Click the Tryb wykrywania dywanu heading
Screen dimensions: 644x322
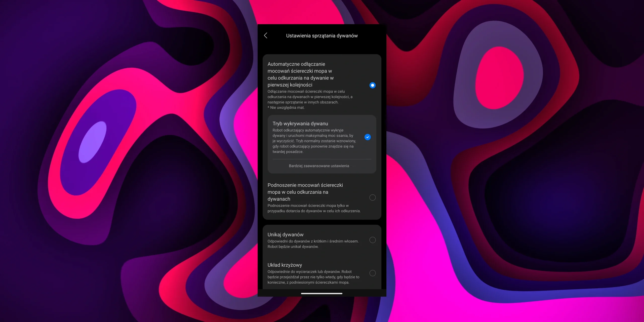300,124
